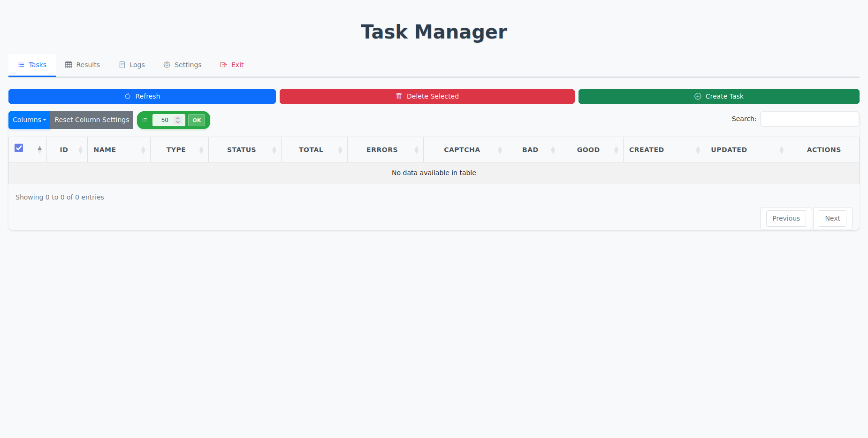
Task: Go to the Previous page
Action: [x=786, y=218]
